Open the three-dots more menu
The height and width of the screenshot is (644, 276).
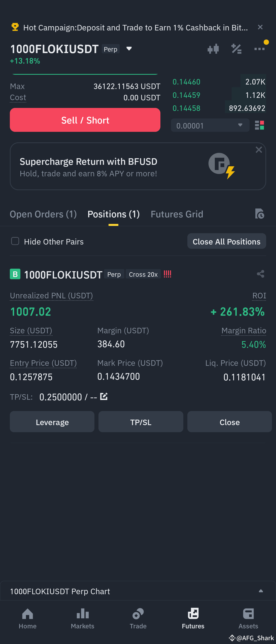tap(259, 49)
